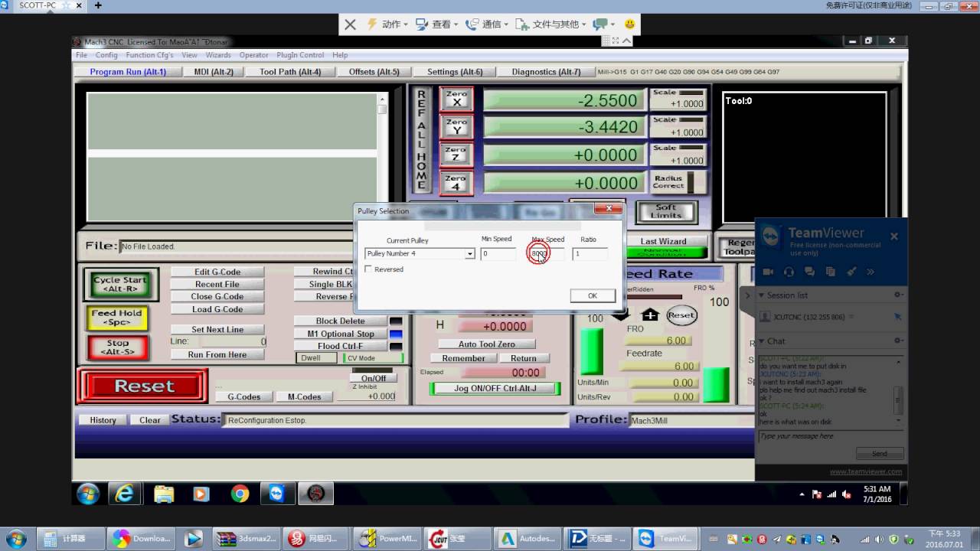Click the Zero 4 axis button
This screenshot has width=980, height=551.
[457, 182]
